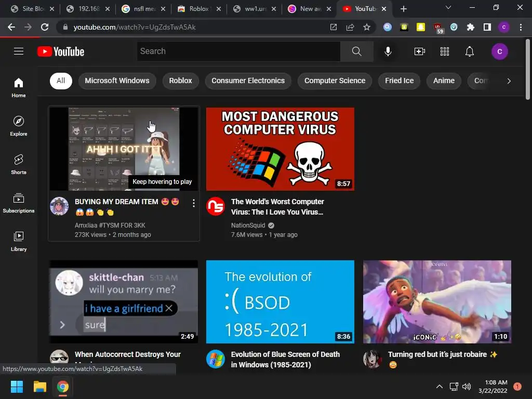Reload the page with the refresh icon
The image size is (532, 399).
pos(45,27)
